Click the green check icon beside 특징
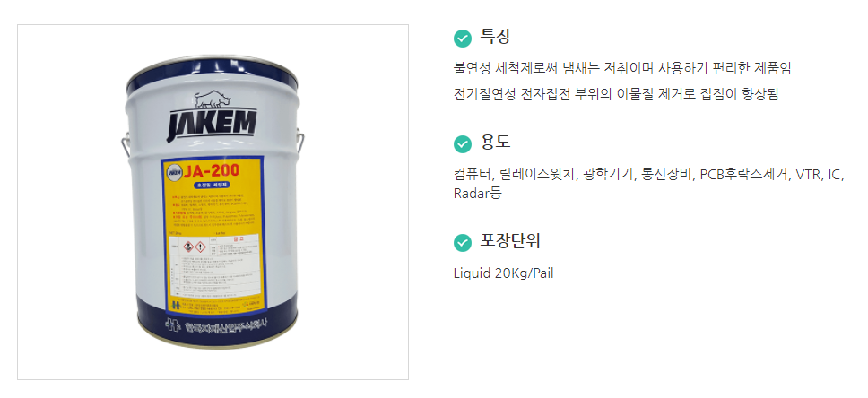 click(x=462, y=39)
